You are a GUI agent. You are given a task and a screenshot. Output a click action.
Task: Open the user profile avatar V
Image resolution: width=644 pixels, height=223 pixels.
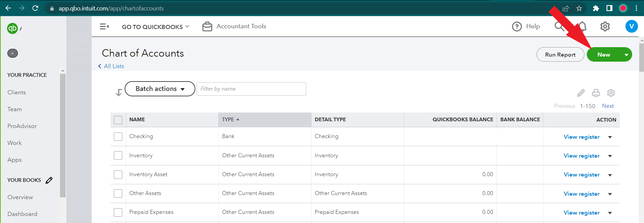click(632, 26)
